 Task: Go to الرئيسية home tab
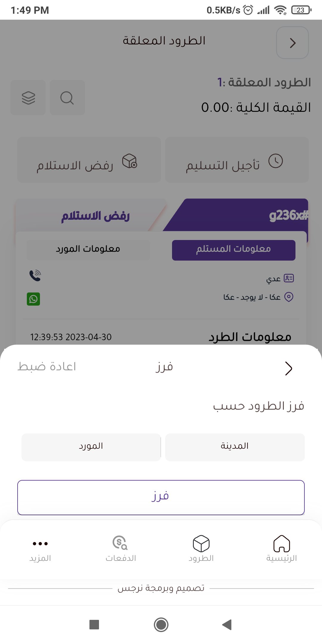(281, 548)
